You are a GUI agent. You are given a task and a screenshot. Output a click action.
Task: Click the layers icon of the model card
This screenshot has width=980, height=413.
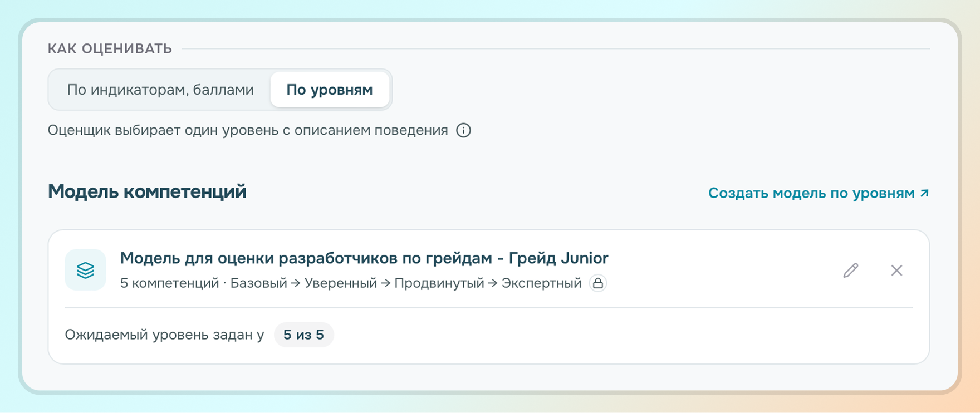click(85, 270)
